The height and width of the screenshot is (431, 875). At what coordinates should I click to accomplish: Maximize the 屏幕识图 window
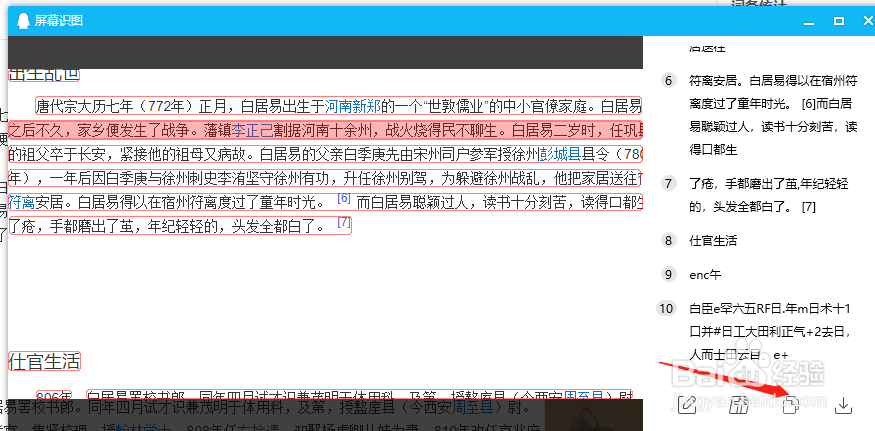click(x=838, y=21)
